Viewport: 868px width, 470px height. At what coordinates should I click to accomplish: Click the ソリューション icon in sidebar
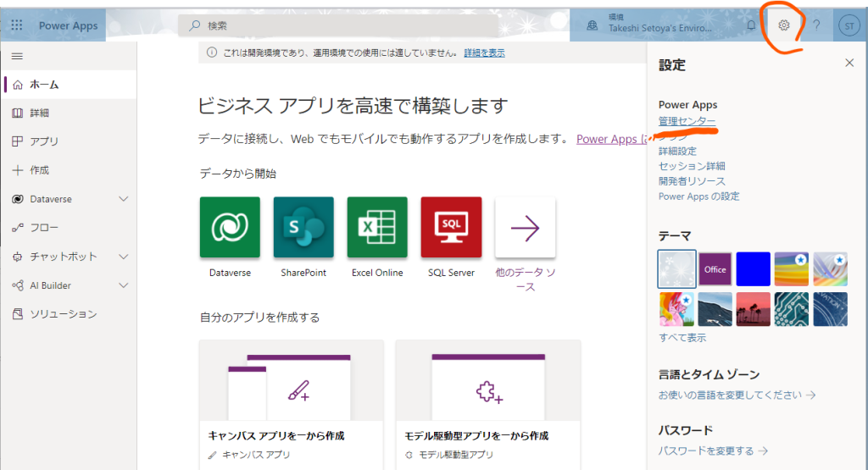(18, 314)
